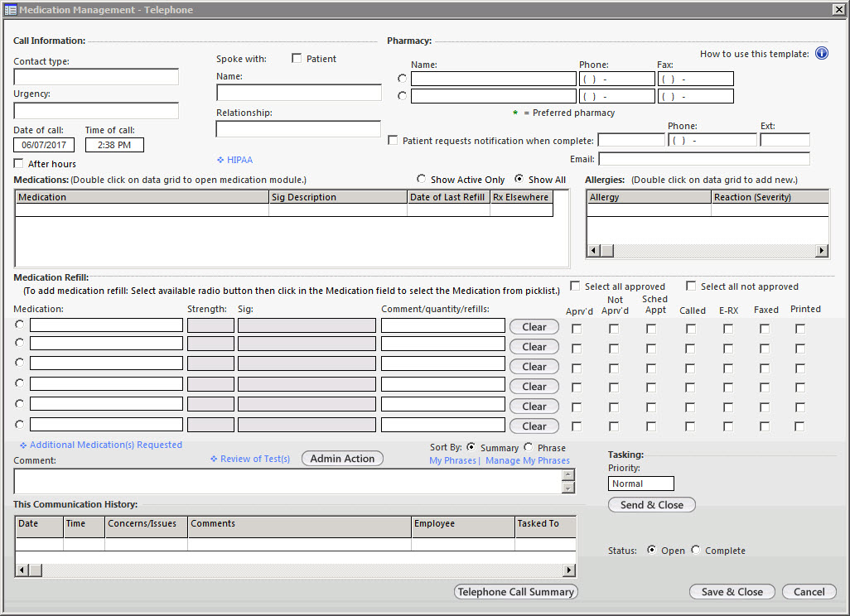Check Patient requests notification when complete
This screenshot has width=850, height=616.
pyautogui.click(x=393, y=140)
